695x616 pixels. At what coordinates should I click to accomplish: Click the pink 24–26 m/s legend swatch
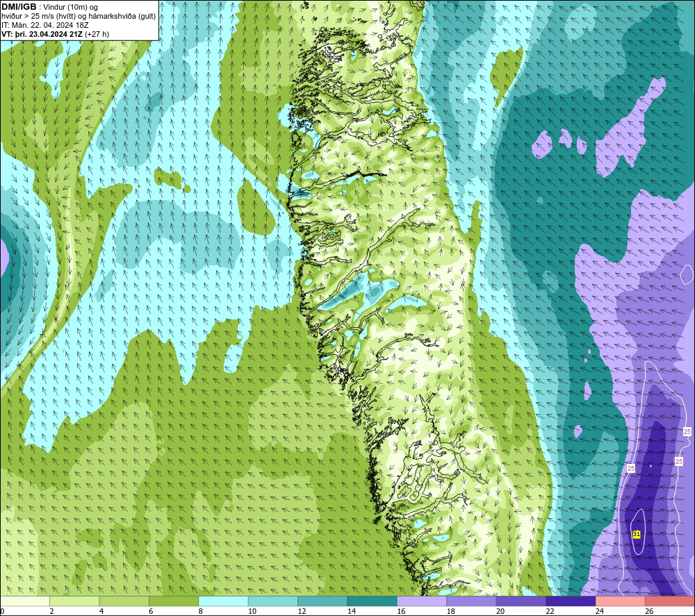pos(621,601)
